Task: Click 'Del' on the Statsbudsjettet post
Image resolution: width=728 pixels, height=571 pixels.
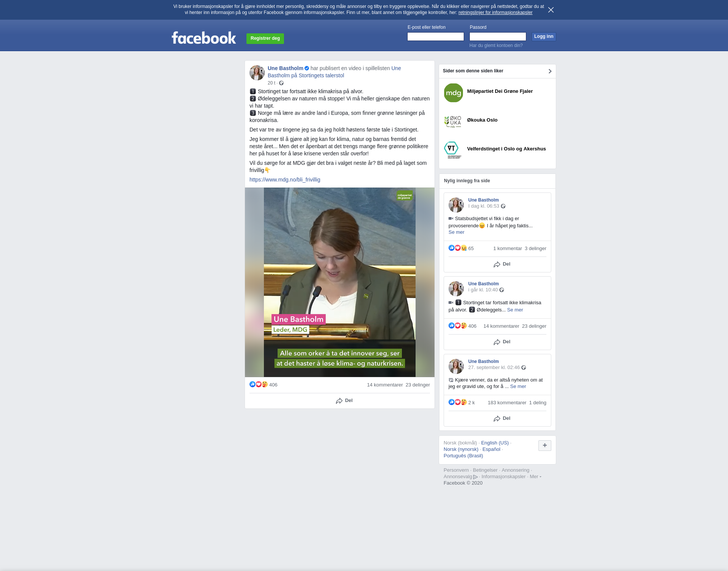Action: pos(502,264)
